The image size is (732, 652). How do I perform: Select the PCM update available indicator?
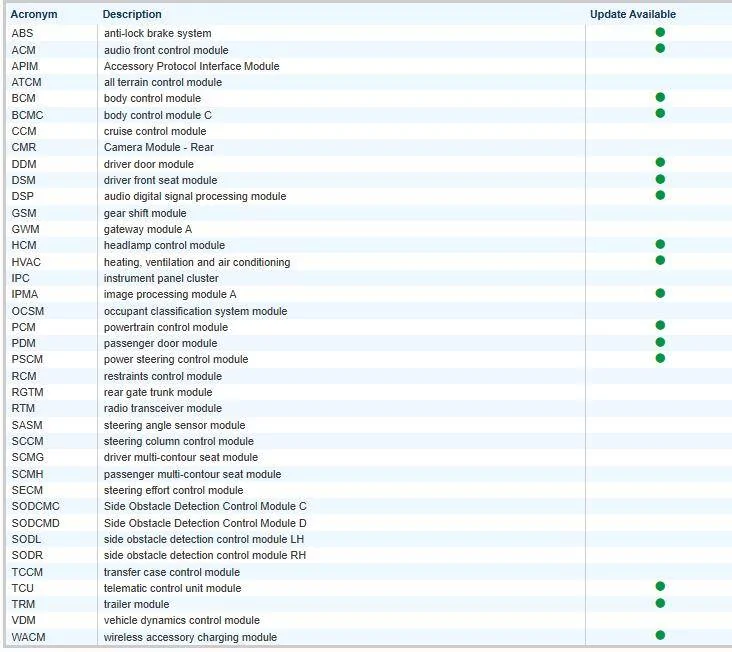[x=660, y=326]
